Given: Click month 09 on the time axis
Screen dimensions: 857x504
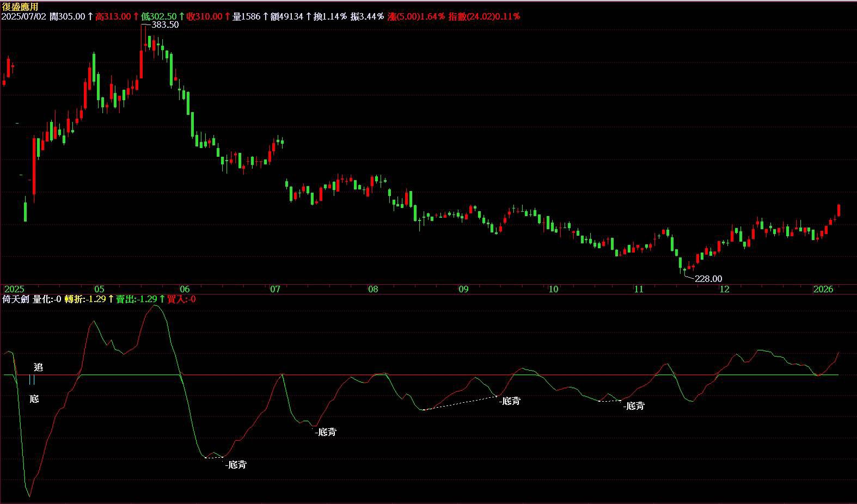Looking at the screenshot, I should (x=463, y=289).
